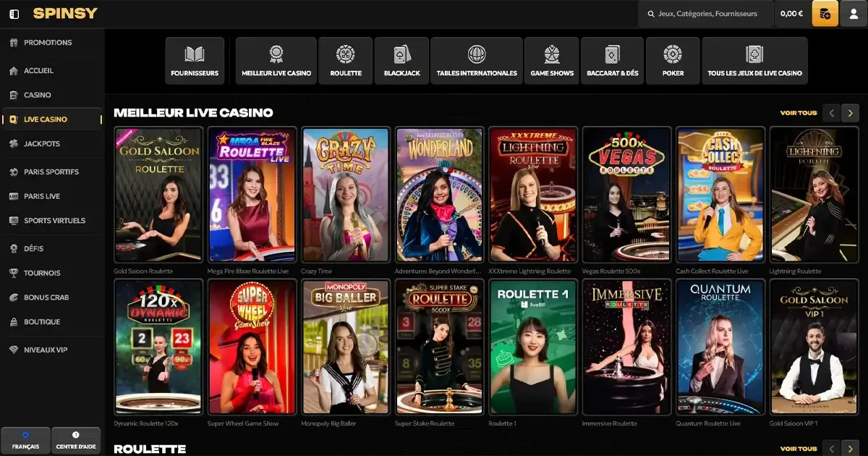Image resolution: width=868 pixels, height=456 pixels.
Task: Select Tables Internationales category tile
Action: pyautogui.click(x=477, y=62)
